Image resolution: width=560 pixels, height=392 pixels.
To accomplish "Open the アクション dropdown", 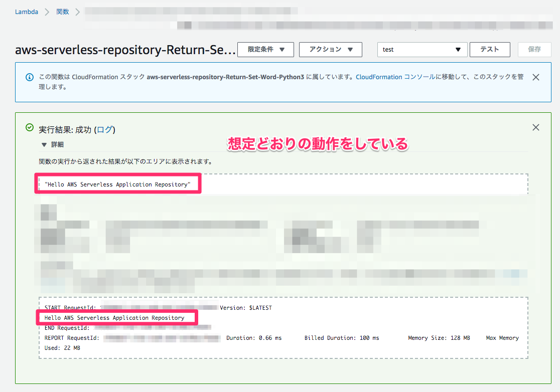I will point(330,50).
